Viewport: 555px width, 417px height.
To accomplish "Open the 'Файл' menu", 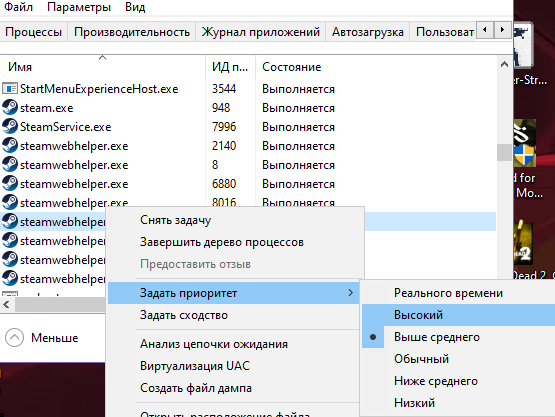I will [x=18, y=7].
